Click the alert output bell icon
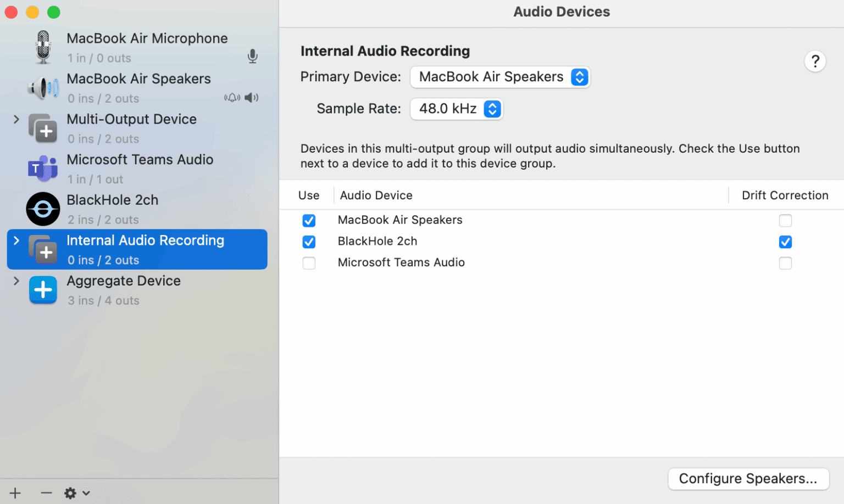The height and width of the screenshot is (504, 844). pos(232,97)
